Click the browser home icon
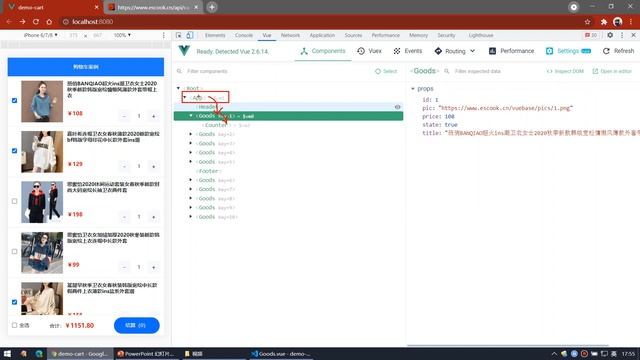The height and width of the screenshot is (360, 640). pyautogui.click(x=49, y=22)
